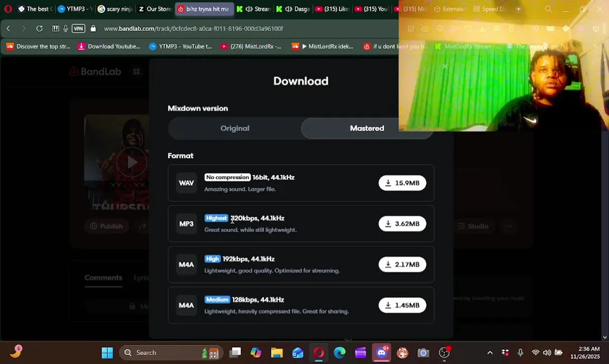Select the Mastered mixdown version
Image resolution: width=609 pixels, height=364 pixels.
tap(367, 128)
